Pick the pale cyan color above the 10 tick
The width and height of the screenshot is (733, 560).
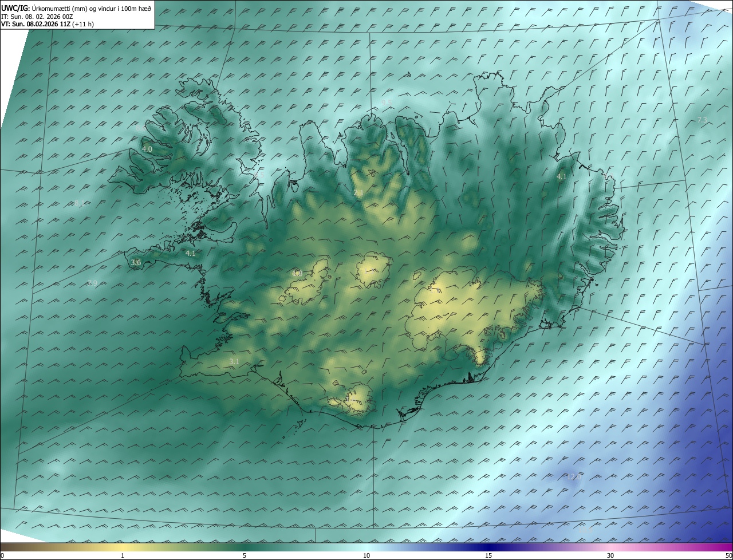click(366, 547)
